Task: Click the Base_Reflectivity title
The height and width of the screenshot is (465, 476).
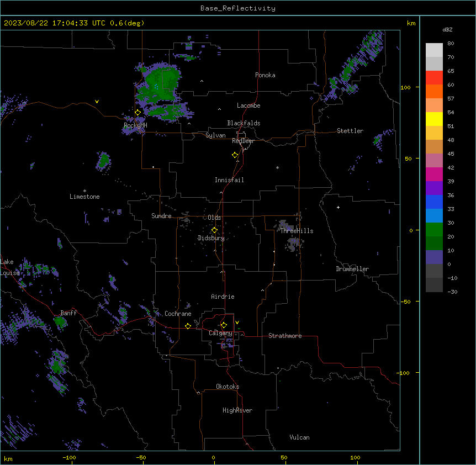Action: tap(238, 8)
